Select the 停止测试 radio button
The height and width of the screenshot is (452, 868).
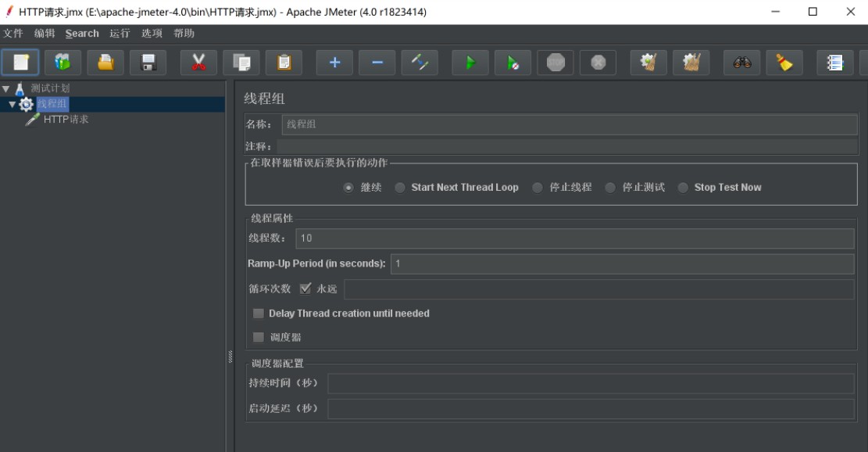[610, 188]
